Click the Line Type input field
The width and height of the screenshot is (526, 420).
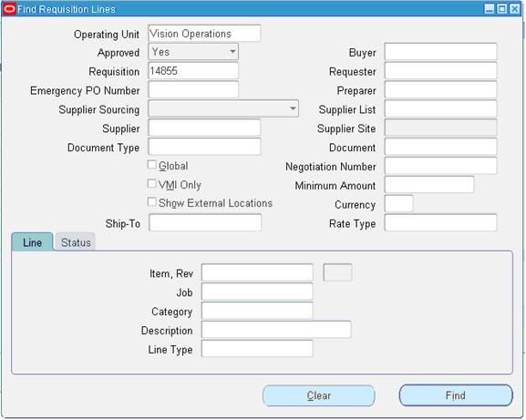point(257,349)
